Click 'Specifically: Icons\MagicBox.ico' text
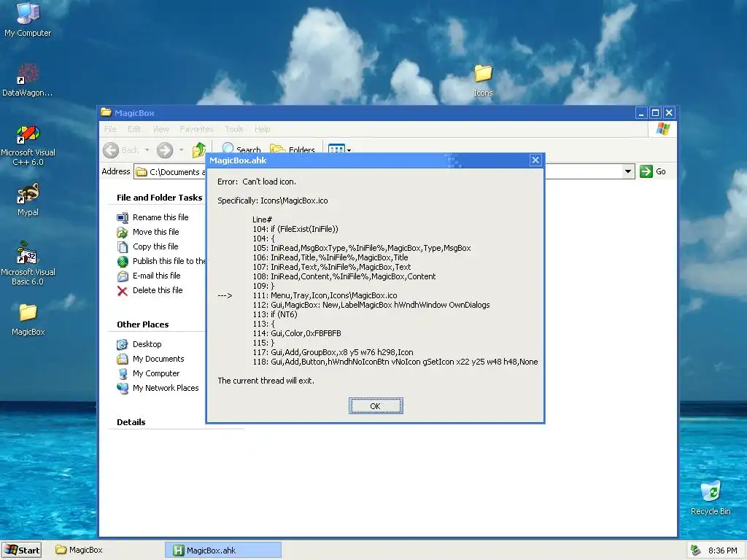This screenshot has width=747, height=560. 273,201
